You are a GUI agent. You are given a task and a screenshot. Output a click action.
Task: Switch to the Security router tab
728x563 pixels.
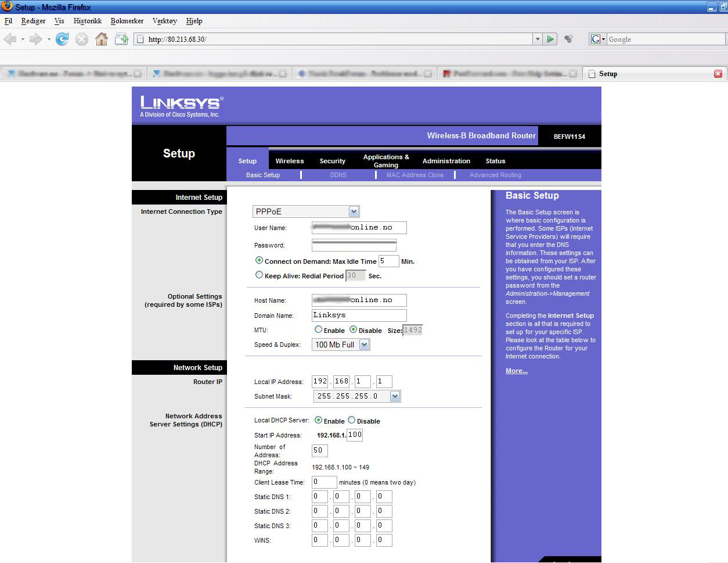[x=333, y=161]
